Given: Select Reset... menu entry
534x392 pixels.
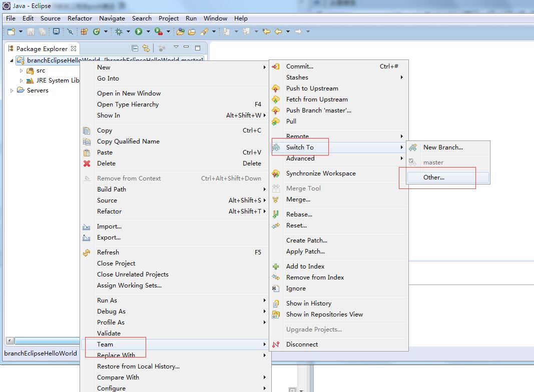Looking at the screenshot, I should click(x=339, y=225).
